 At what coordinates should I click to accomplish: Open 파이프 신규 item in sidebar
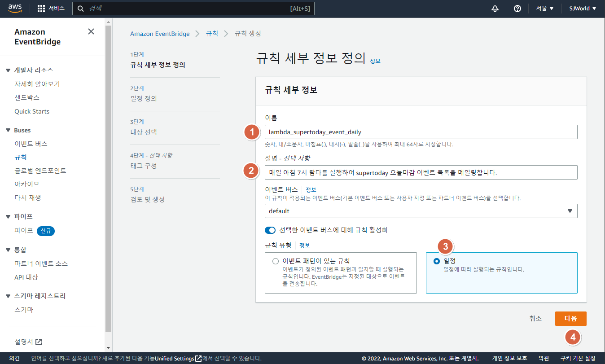pyautogui.click(x=24, y=230)
